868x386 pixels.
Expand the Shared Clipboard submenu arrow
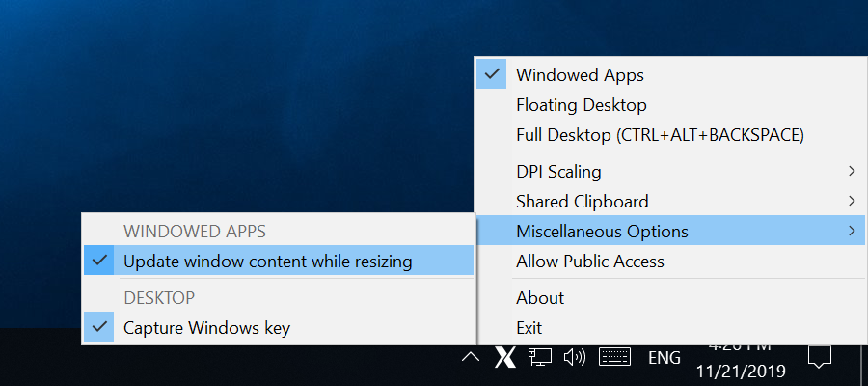point(852,201)
